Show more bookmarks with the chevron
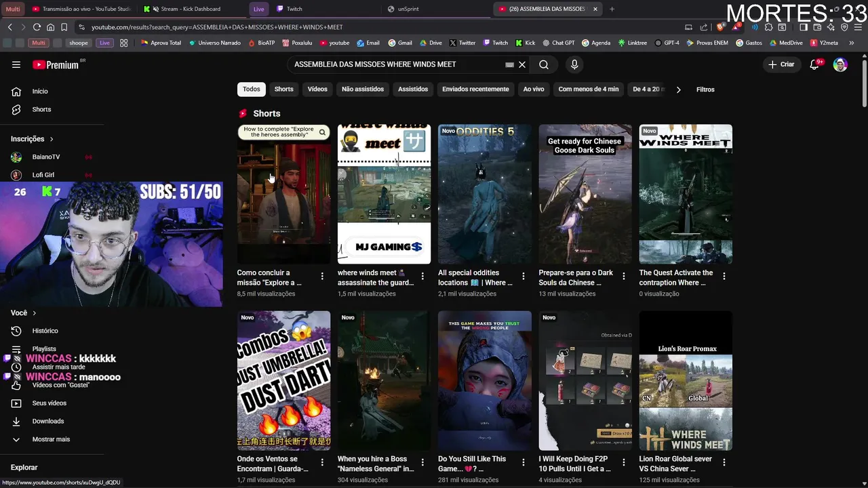This screenshot has width=868, height=488. (x=852, y=43)
